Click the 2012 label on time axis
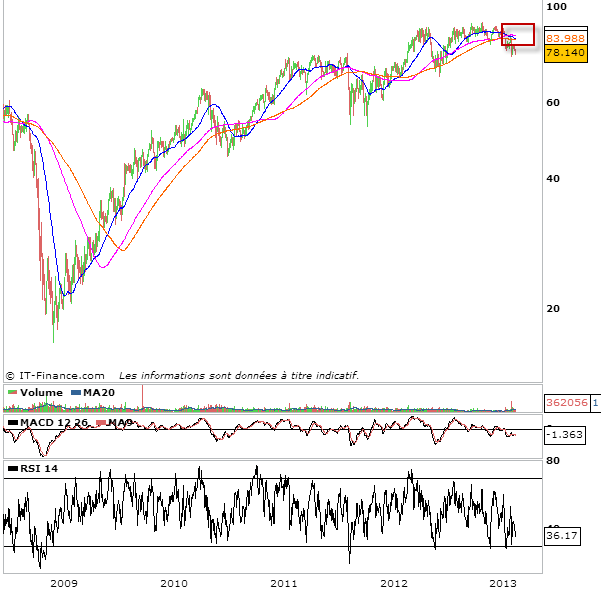Viewport: 609px width, 591px height. pos(395,582)
